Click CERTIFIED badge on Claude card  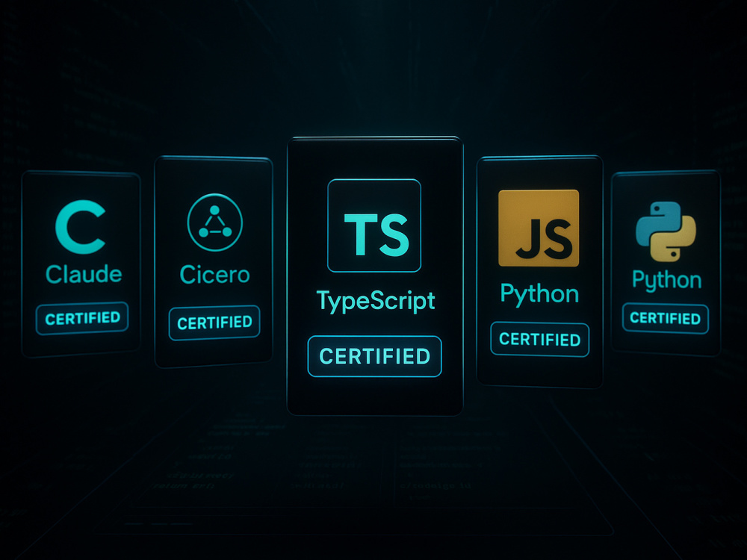pyautogui.click(x=82, y=319)
